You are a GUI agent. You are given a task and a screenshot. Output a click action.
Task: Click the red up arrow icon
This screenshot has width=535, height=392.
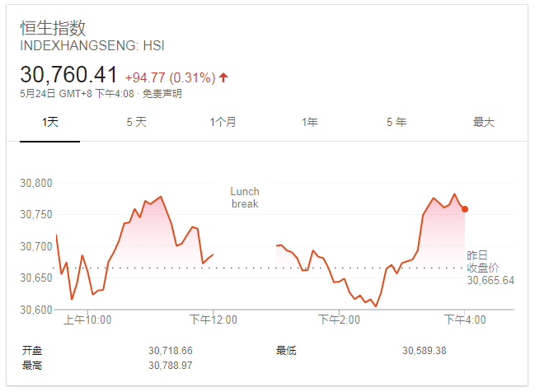coord(223,77)
